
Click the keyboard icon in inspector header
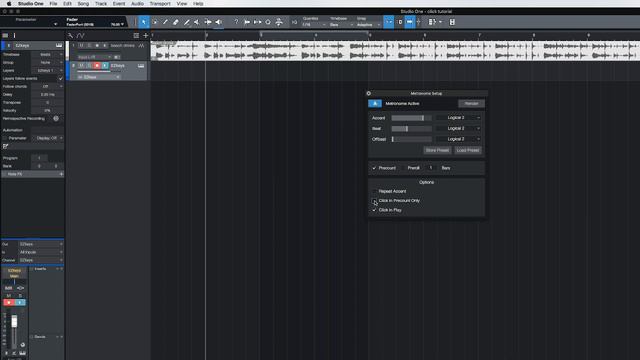[59, 45]
